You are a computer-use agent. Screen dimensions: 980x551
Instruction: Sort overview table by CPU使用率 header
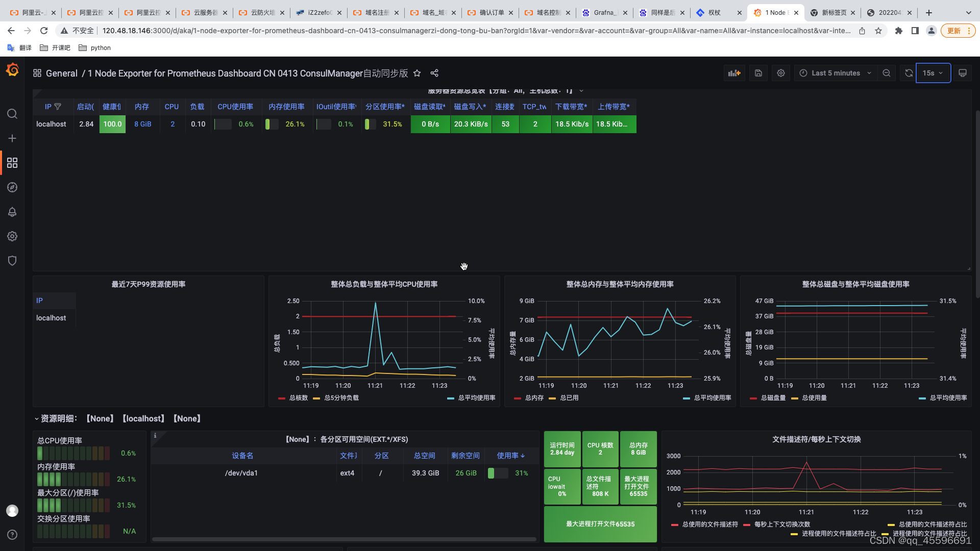coord(235,107)
